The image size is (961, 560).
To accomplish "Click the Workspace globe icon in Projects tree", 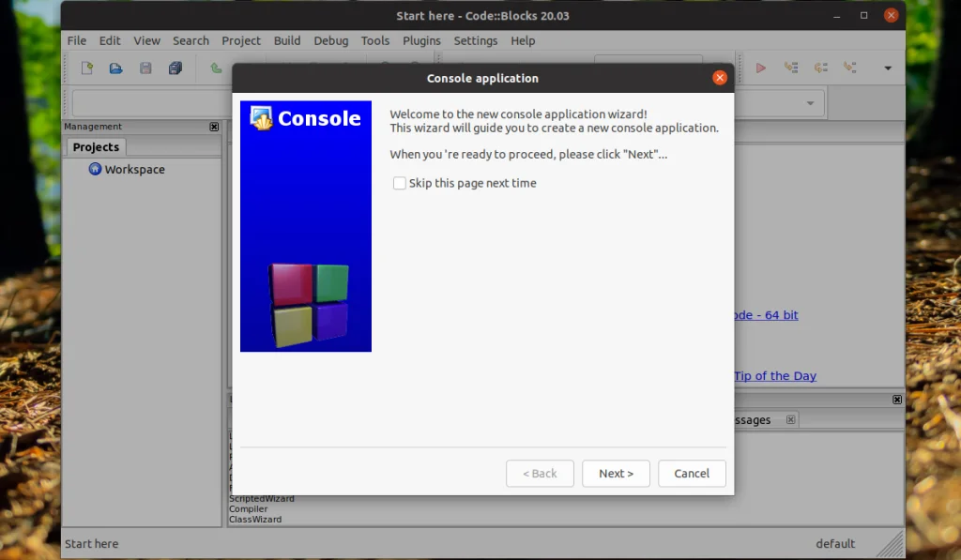I will coord(95,169).
